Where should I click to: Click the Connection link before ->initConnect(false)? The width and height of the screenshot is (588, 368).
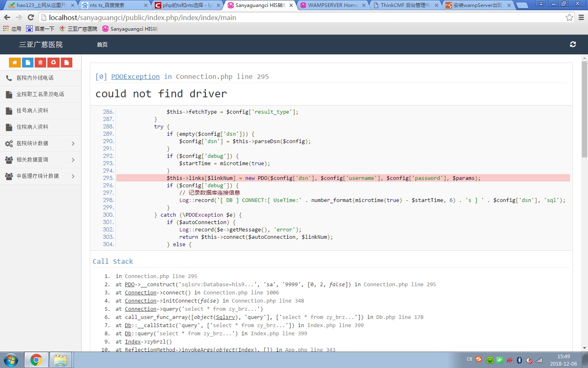coord(140,301)
